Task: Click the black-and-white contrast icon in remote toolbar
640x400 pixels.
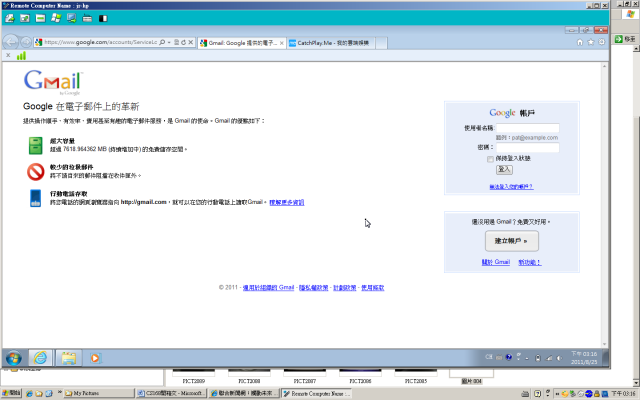Action: coord(103,18)
